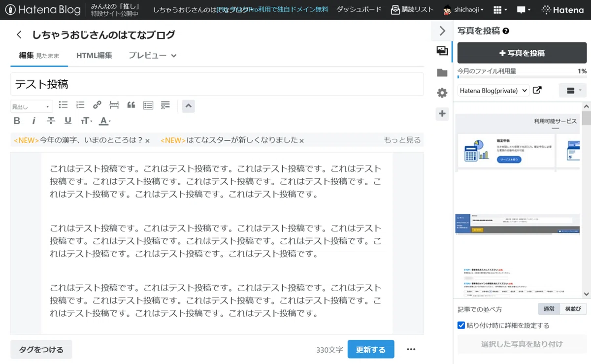Open the editor settings gear tab

pyautogui.click(x=442, y=93)
